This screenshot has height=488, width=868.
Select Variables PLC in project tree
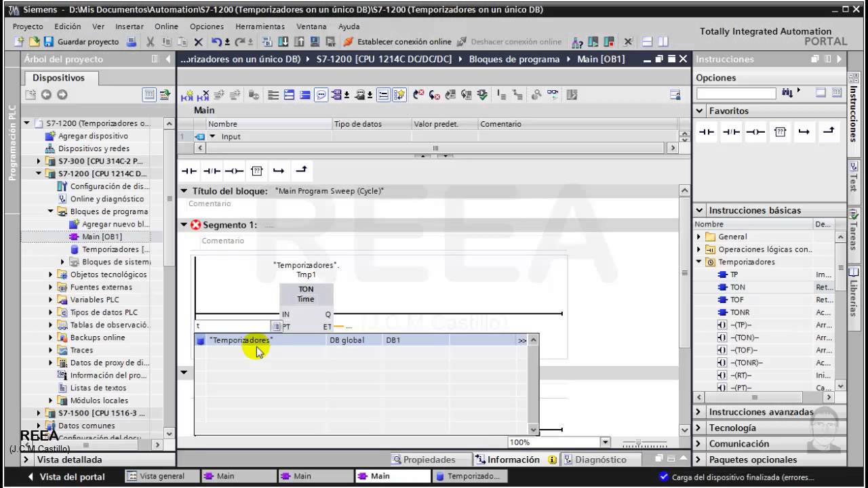[x=94, y=300]
